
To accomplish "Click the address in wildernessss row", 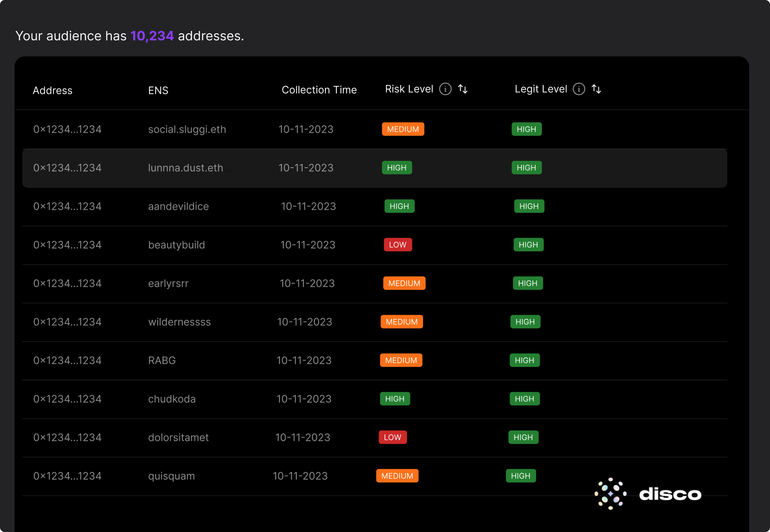I will click(67, 322).
